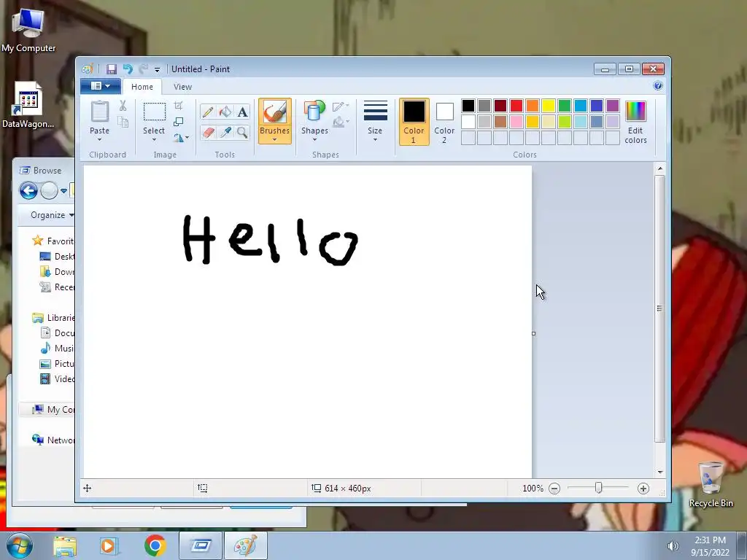The height and width of the screenshot is (560, 747).
Task: Open the Customize Quick Access Toolbar arrow
Action: click(157, 70)
